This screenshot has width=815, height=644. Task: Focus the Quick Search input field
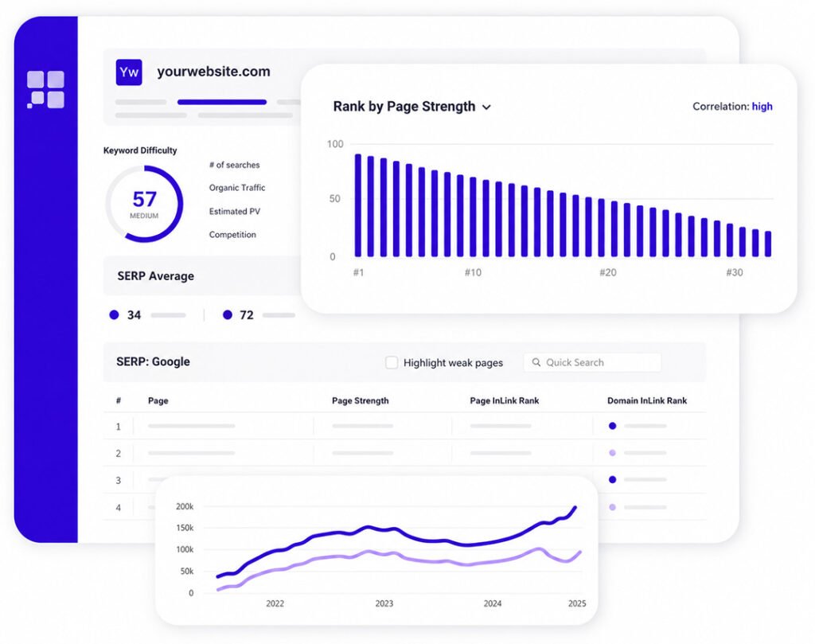coord(592,362)
